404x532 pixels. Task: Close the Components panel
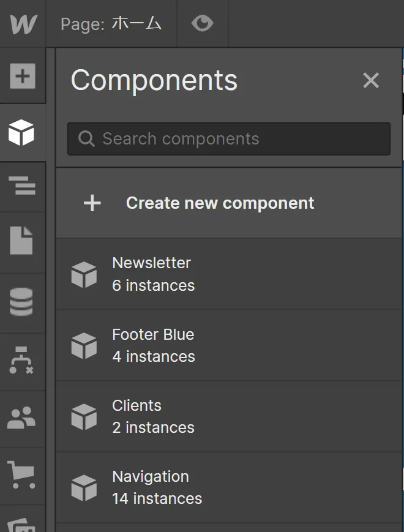coord(371,80)
